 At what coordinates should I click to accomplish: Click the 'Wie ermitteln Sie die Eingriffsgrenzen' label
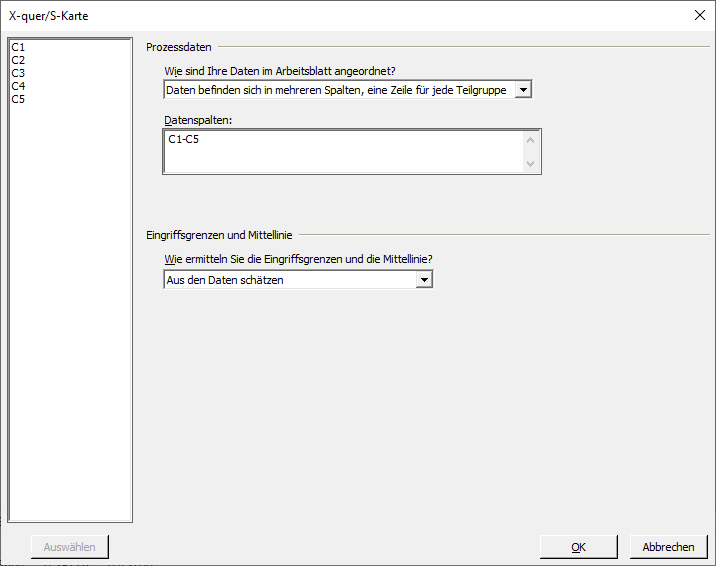click(298, 259)
